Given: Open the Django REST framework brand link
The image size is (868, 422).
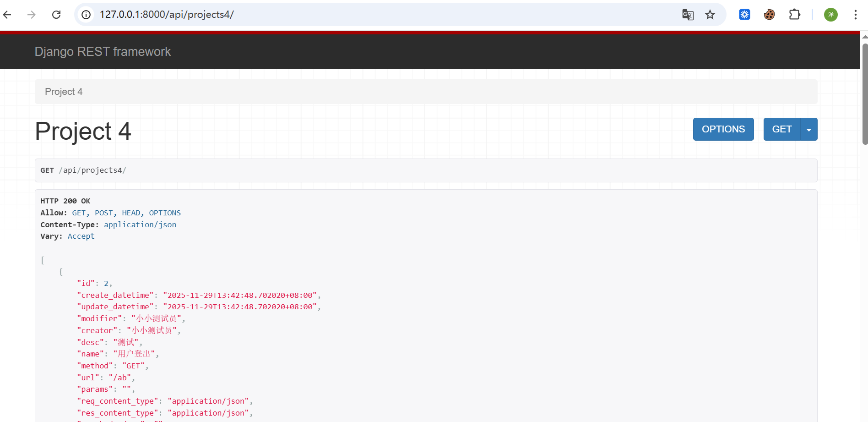Looking at the screenshot, I should pos(103,52).
